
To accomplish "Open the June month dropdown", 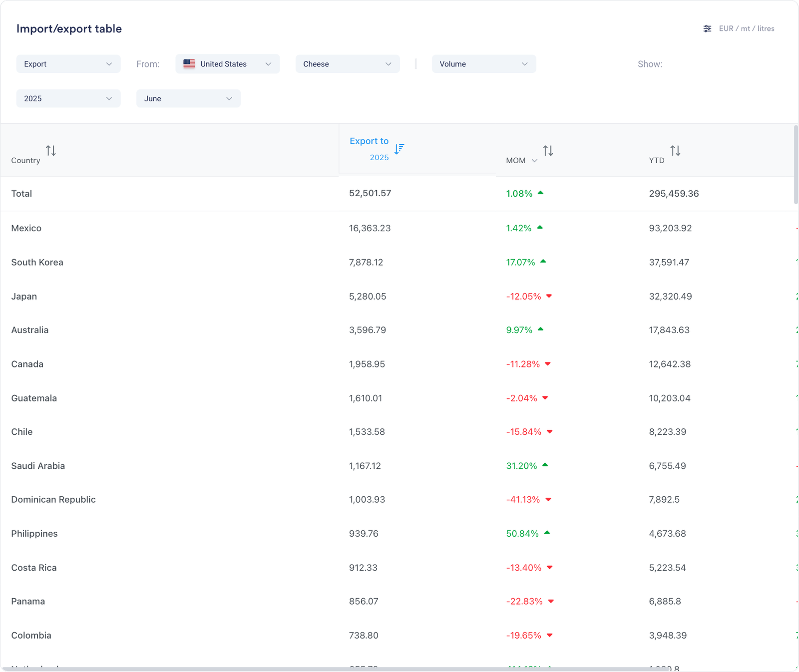I will coord(188,98).
